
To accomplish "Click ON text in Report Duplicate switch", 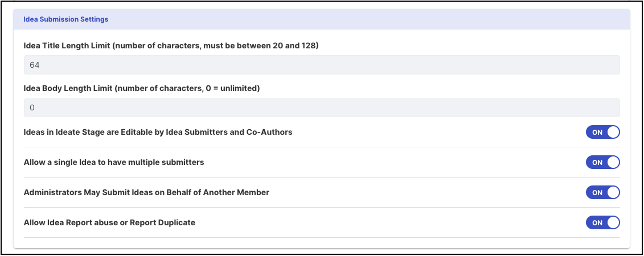I will coord(597,223).
